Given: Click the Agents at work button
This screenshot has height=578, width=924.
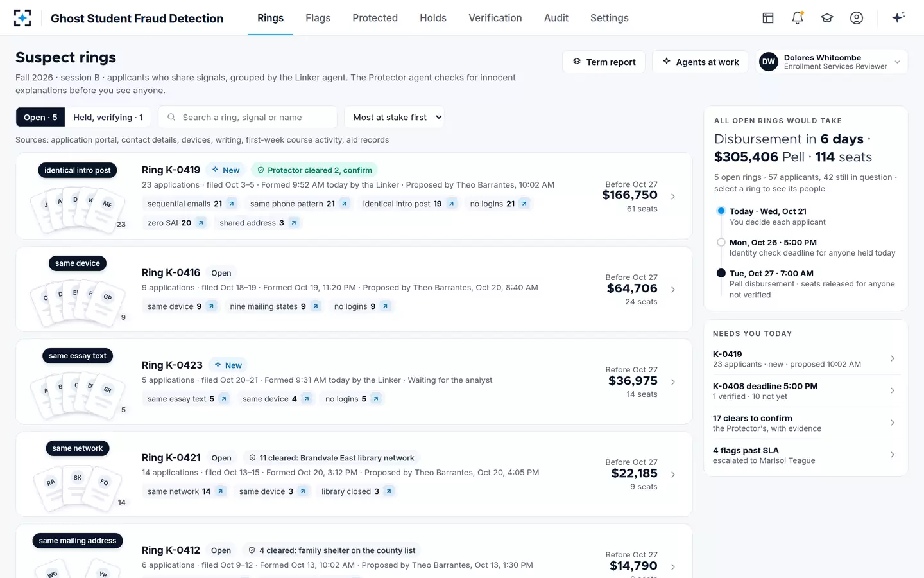Looking at the screenshot, I should pyautogui.click(x=700, y=62).
